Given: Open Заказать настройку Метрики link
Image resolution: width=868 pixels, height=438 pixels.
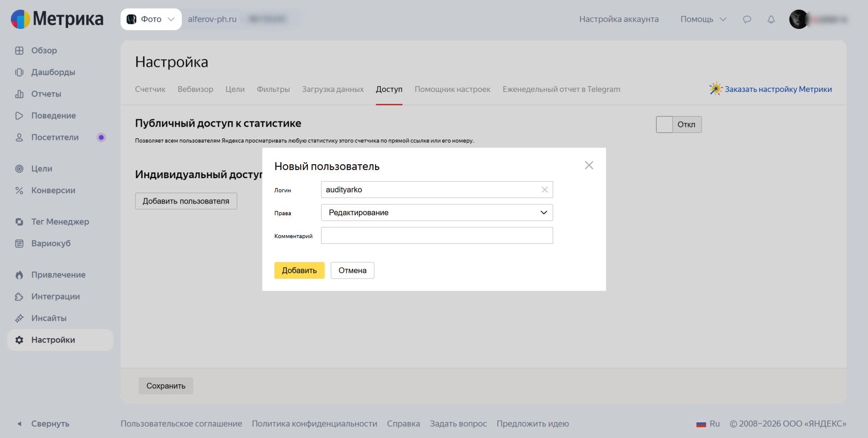Looking at the screenshot, I should pos(778,89).
